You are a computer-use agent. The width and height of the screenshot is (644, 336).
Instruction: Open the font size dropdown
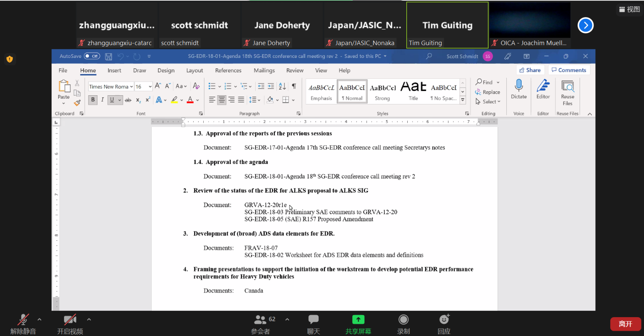click(x=150, y=86)
